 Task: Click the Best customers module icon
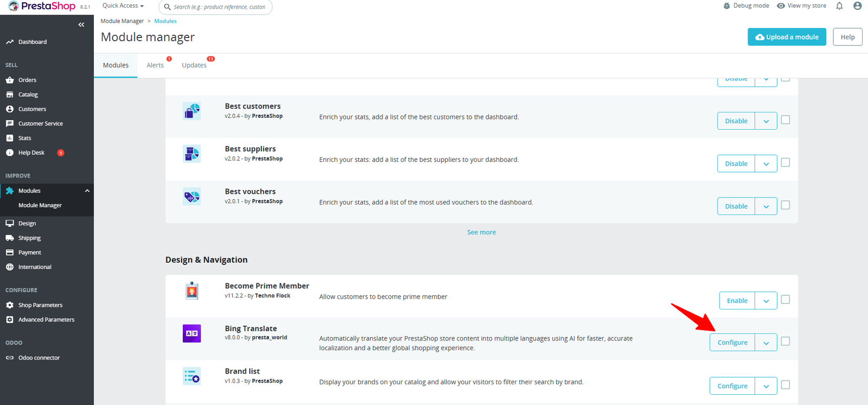pyautogui.click(x=192, y=111)
